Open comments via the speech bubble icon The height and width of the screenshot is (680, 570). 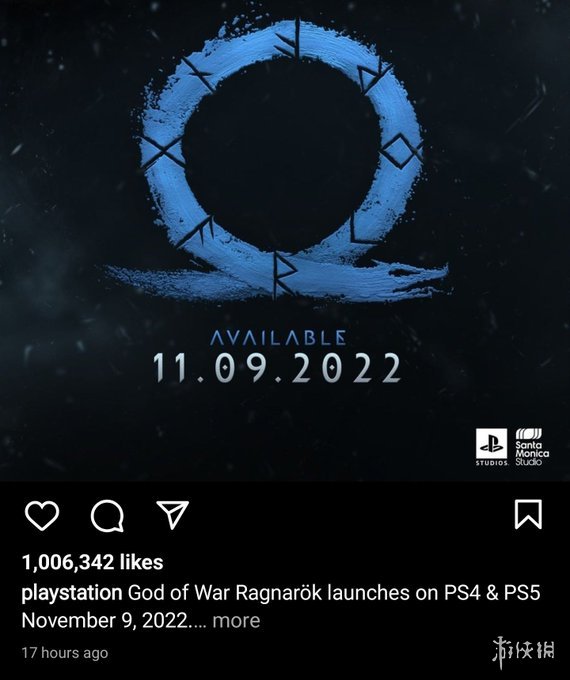click(107, 516)
